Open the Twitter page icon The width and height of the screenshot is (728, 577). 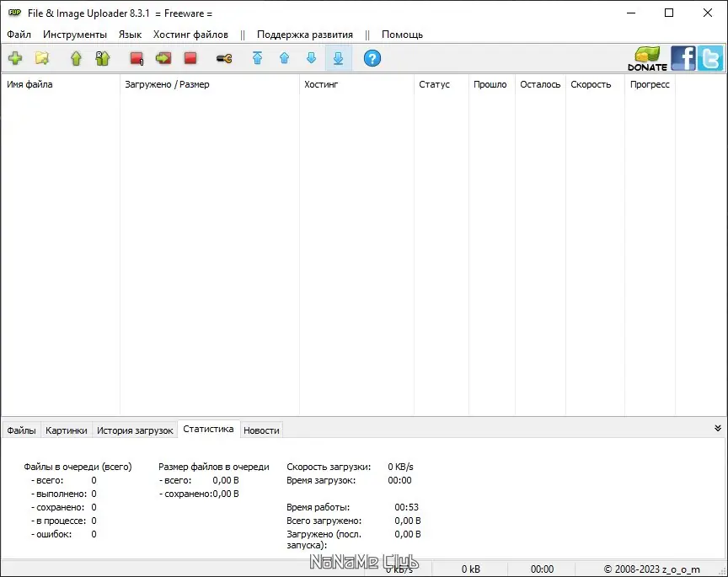pyautogui.click(x=709, y=58)
